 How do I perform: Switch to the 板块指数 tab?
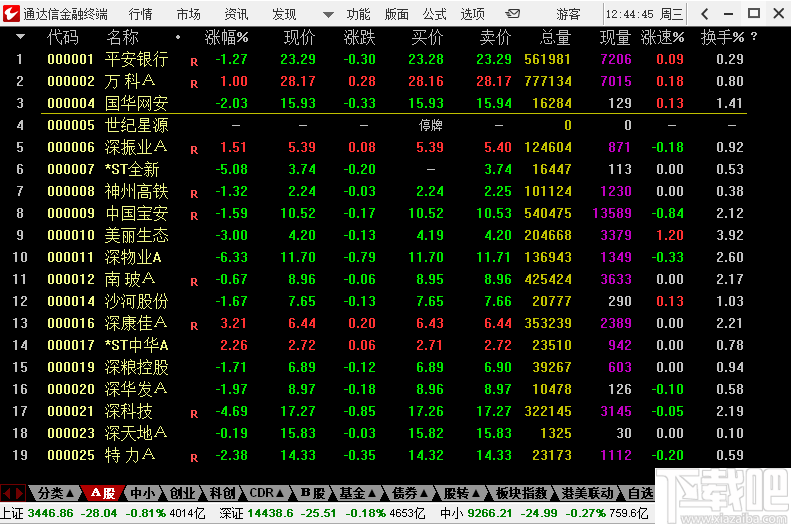(522, 493)
